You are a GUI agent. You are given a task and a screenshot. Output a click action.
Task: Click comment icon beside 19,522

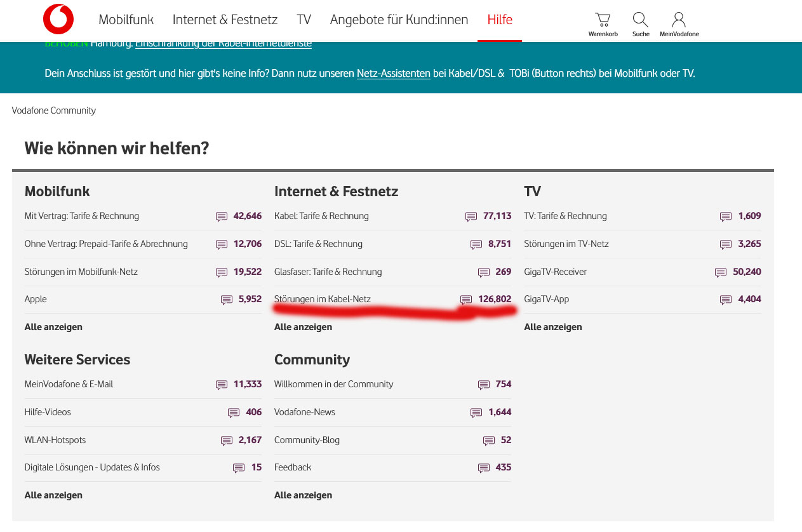(x=222, y=272)
